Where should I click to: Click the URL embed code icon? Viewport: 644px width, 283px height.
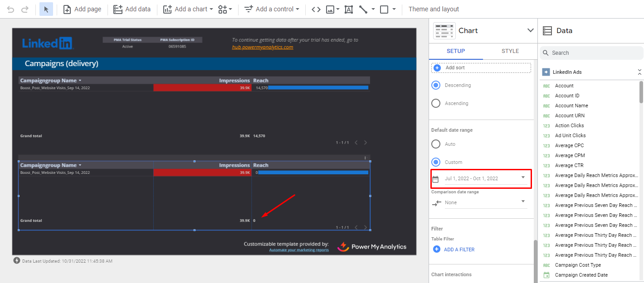click(316, 9)
